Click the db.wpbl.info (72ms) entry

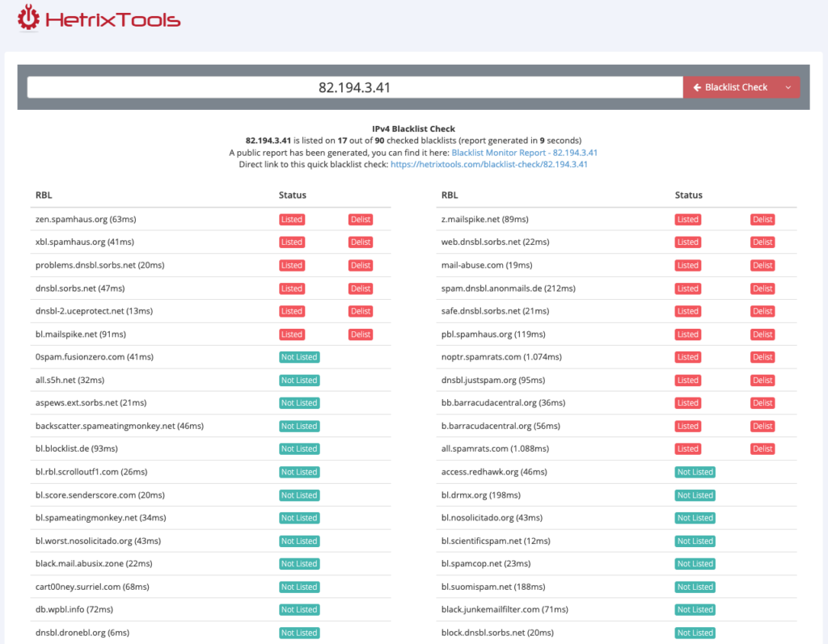coord(74,610)
